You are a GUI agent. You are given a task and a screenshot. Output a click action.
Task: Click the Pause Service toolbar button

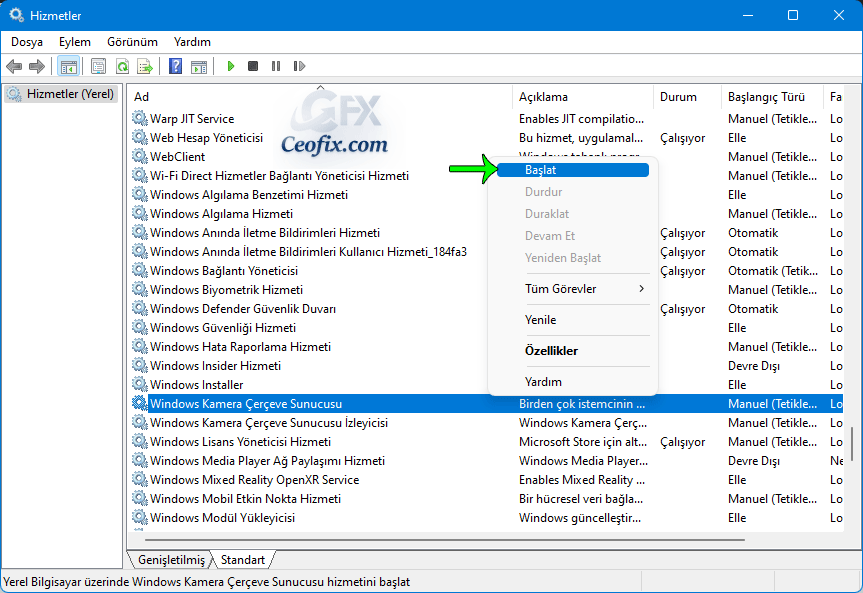276,67
